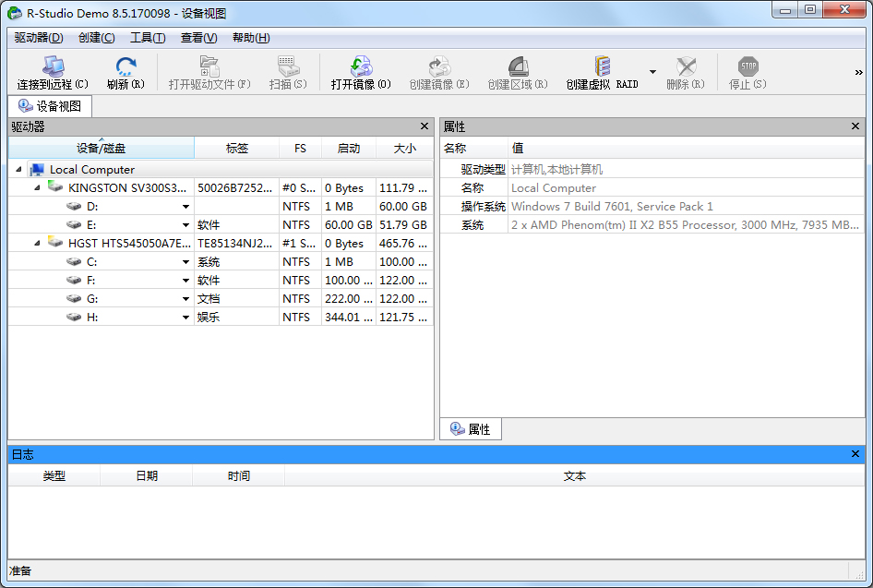Click the F: partition drive icon

74,280
